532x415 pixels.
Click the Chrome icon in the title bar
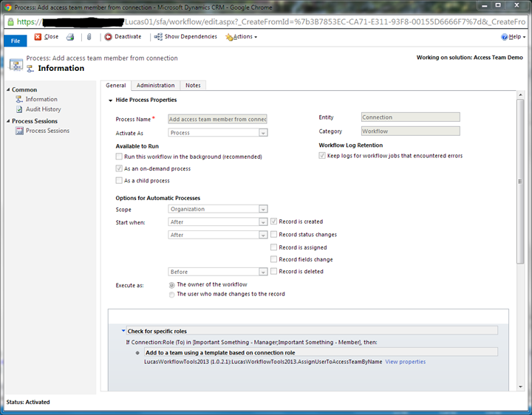[8, 7]
